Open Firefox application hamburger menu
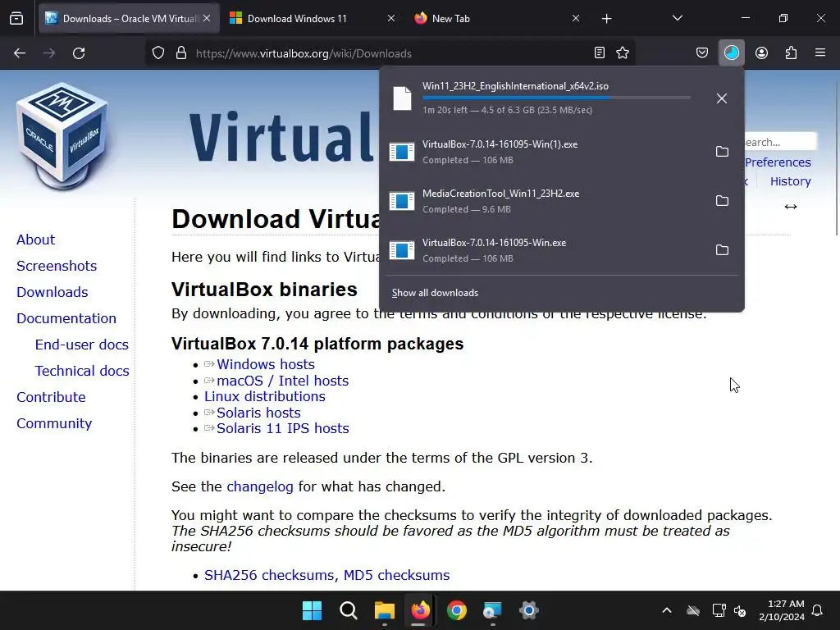840x630 pixels. point(820,52)
